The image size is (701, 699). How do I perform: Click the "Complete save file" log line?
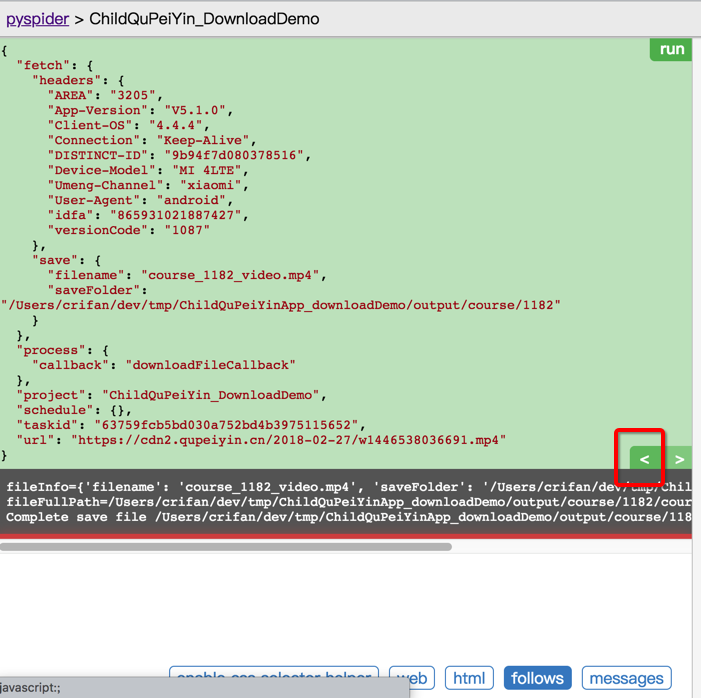coord(349,517)
